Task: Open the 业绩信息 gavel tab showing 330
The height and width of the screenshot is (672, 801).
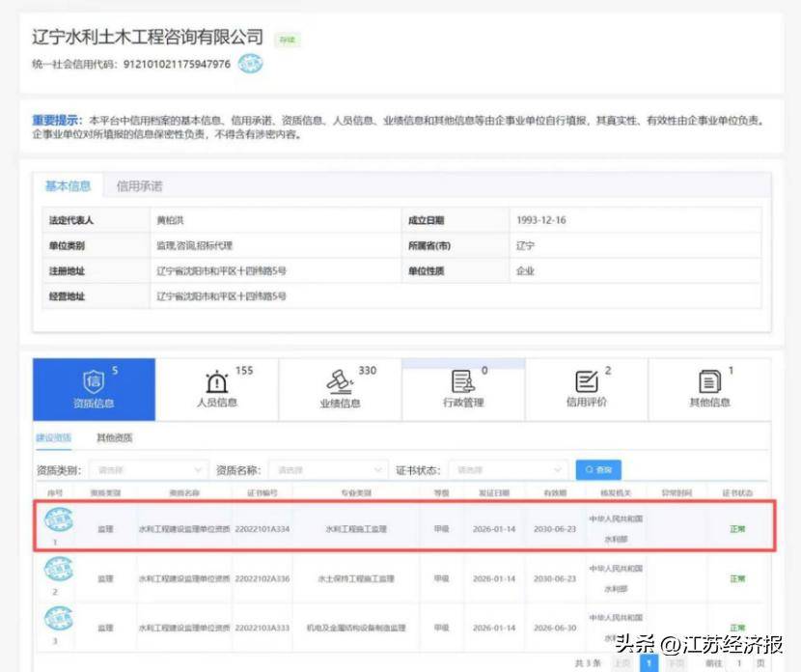Action: click(x=341, y=389)
